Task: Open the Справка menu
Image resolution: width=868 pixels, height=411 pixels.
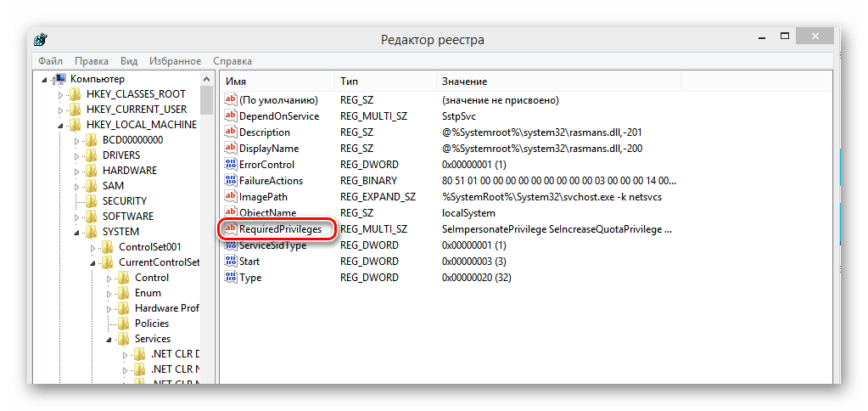Action: click(x=232, y=61)
